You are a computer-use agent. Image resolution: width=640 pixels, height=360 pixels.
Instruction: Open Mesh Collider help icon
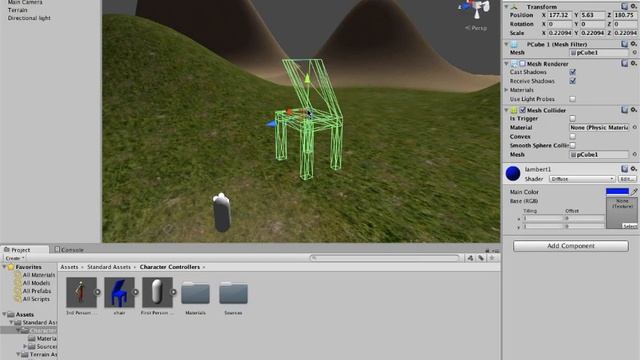[624, 110]
